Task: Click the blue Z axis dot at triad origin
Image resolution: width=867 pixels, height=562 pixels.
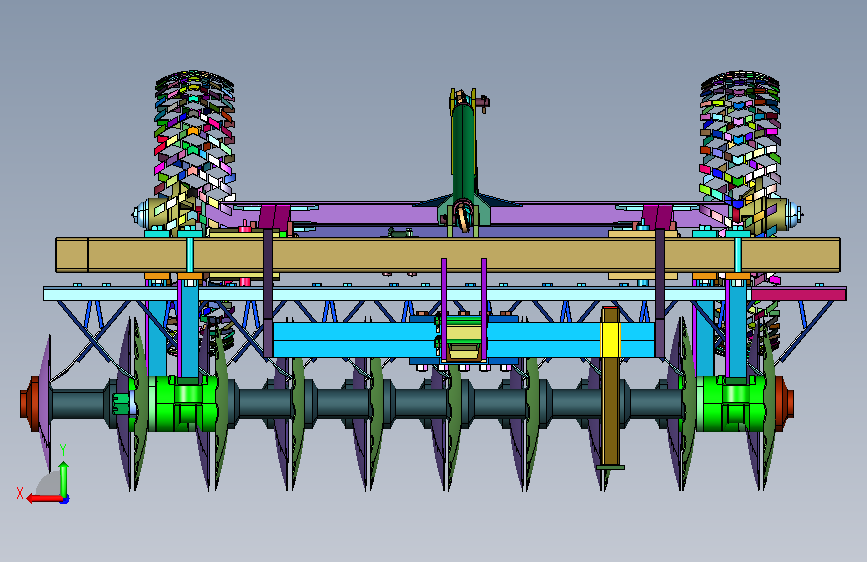Action: [65, 500]
